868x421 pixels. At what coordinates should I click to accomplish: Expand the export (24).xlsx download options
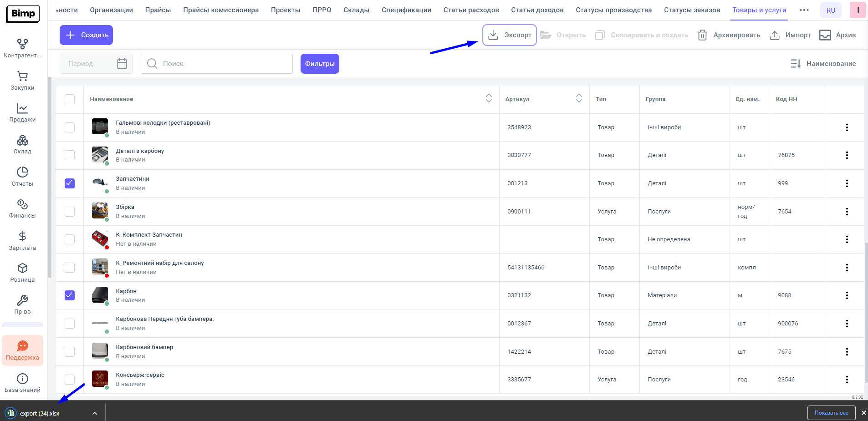tap(95, 413)
